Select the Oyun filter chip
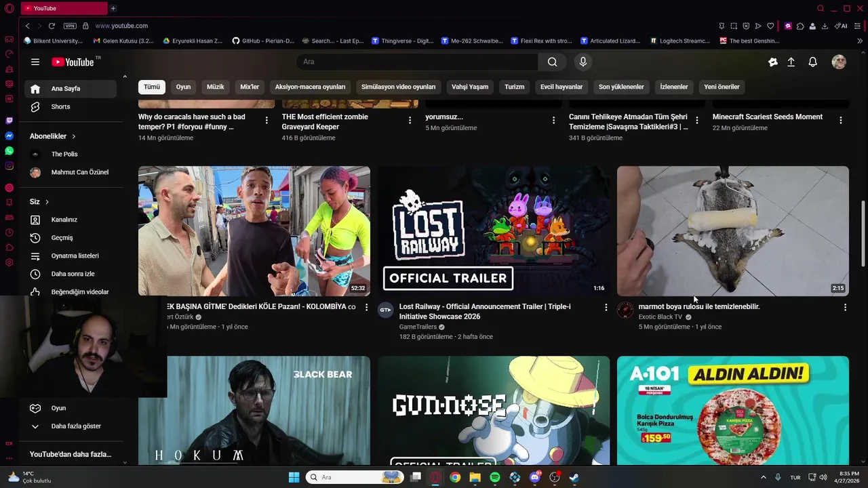 click(183, 87)
